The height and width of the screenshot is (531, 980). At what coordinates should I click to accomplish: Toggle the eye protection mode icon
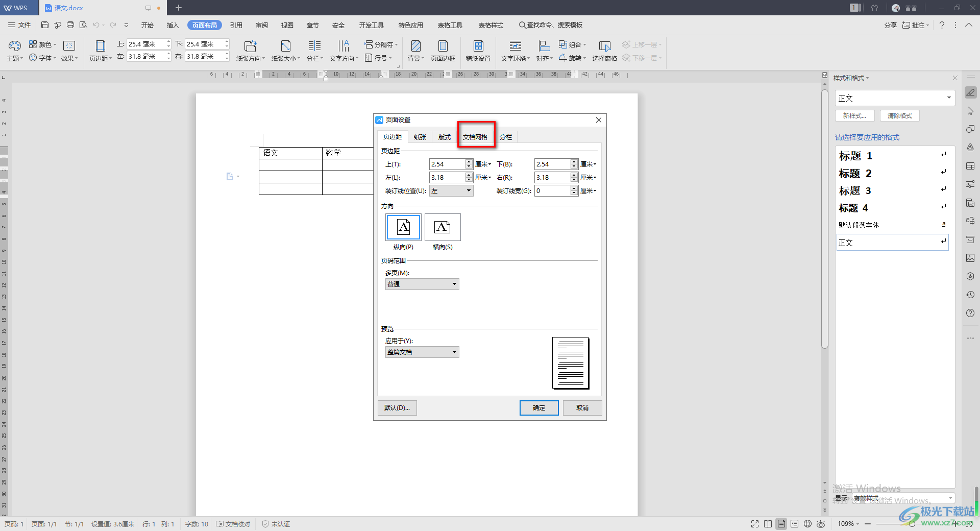[821, 524]
